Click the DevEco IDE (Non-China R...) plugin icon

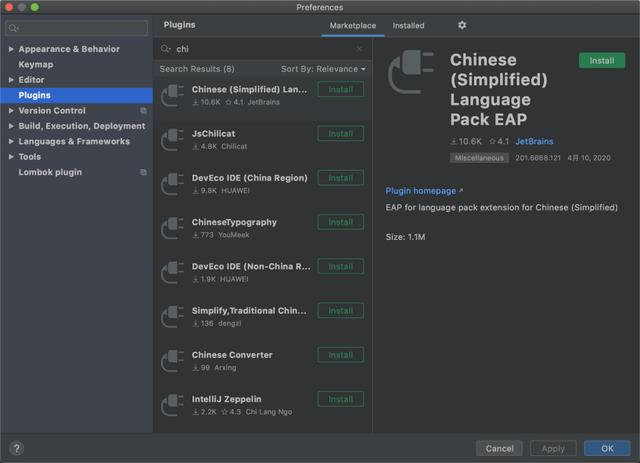[172, 272]
